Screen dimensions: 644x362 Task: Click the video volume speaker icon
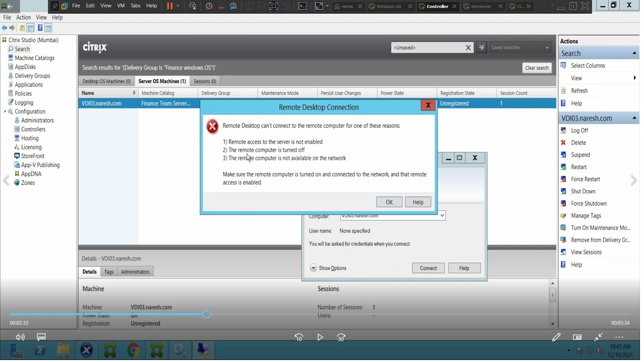tap(20, 337)
